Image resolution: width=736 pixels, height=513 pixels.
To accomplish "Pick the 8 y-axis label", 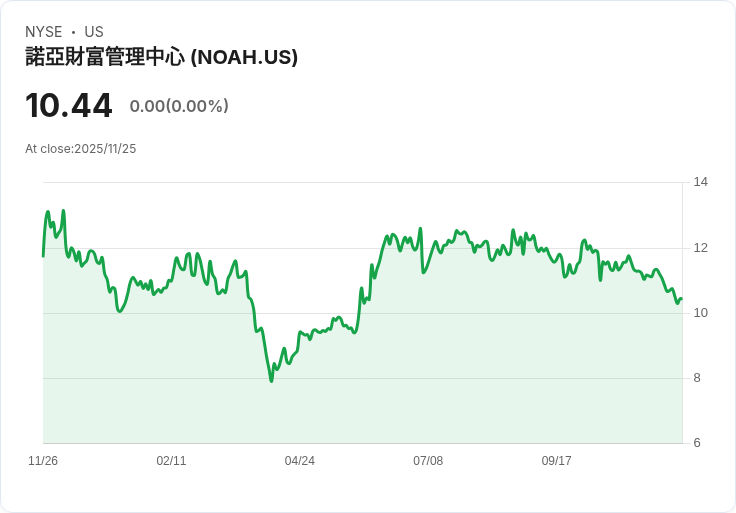I will [698, 378].
